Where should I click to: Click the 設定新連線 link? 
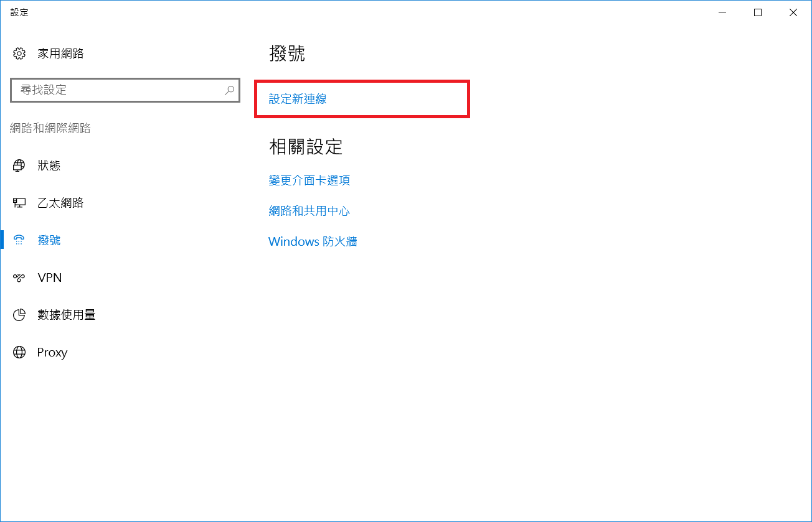(x=298, y=99)
